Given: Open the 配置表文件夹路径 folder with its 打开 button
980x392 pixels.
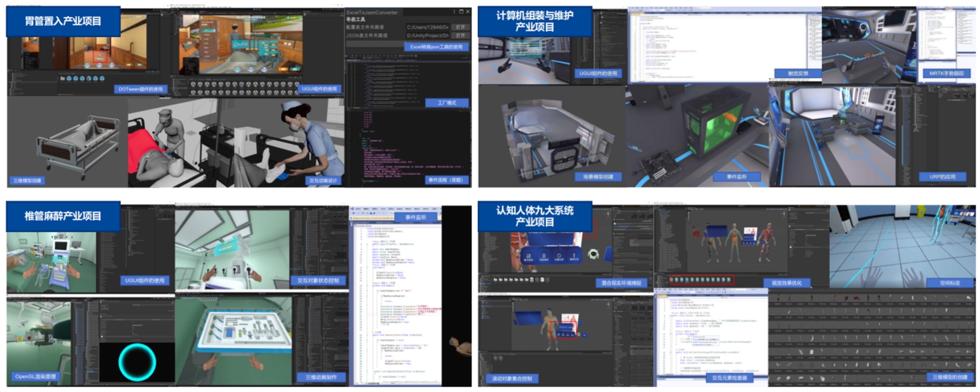Looking at the screenshot, I should point(460,27).
